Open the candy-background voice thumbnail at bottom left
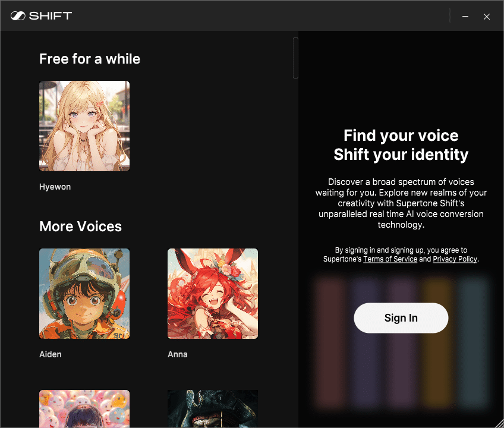Viewport: 504px width, 428px height. coord(84,410)
